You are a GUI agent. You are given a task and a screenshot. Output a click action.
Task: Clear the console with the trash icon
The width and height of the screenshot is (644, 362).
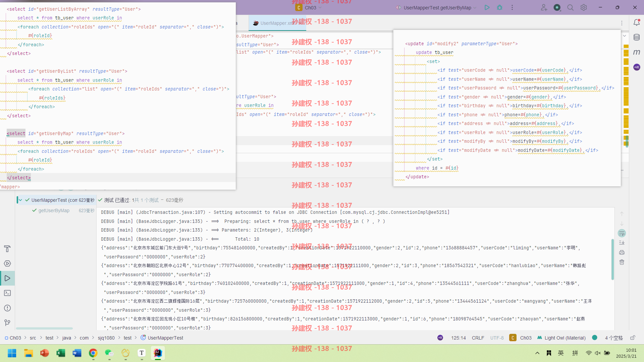click(622, 262)
